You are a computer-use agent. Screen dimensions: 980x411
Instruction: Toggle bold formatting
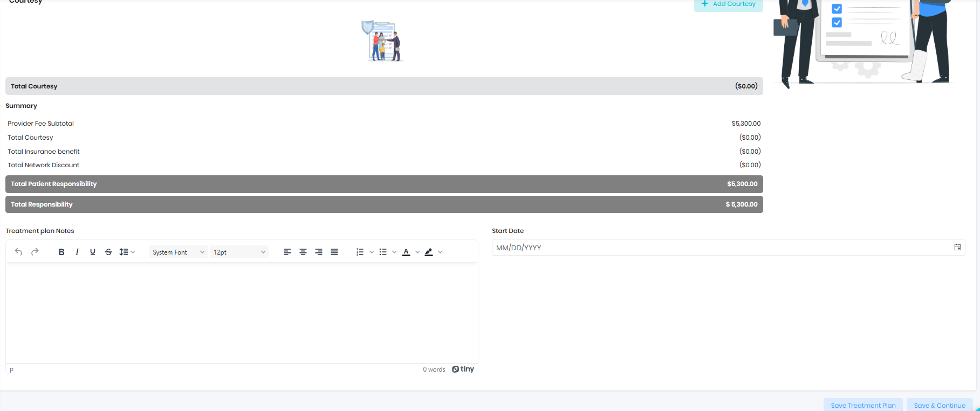61,252
